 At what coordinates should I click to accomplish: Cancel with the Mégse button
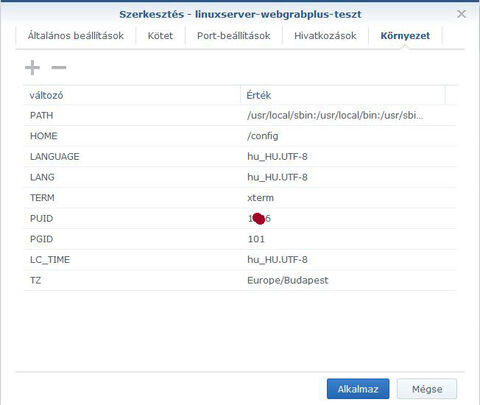coord(427,389)
